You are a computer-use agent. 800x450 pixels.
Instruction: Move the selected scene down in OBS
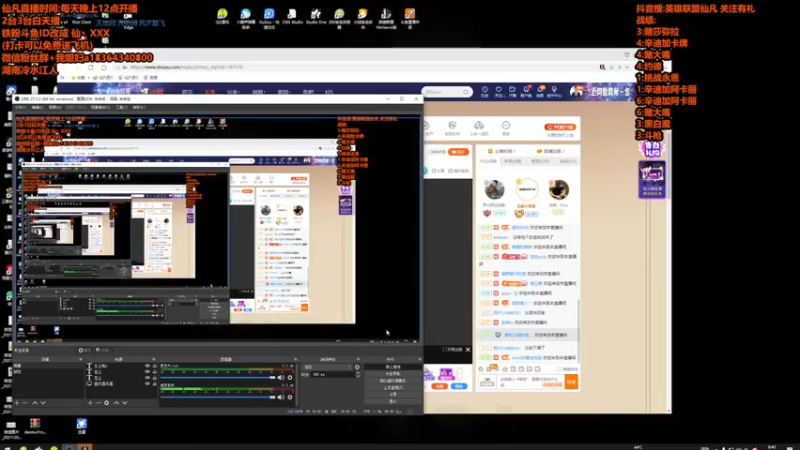[43, 403]
